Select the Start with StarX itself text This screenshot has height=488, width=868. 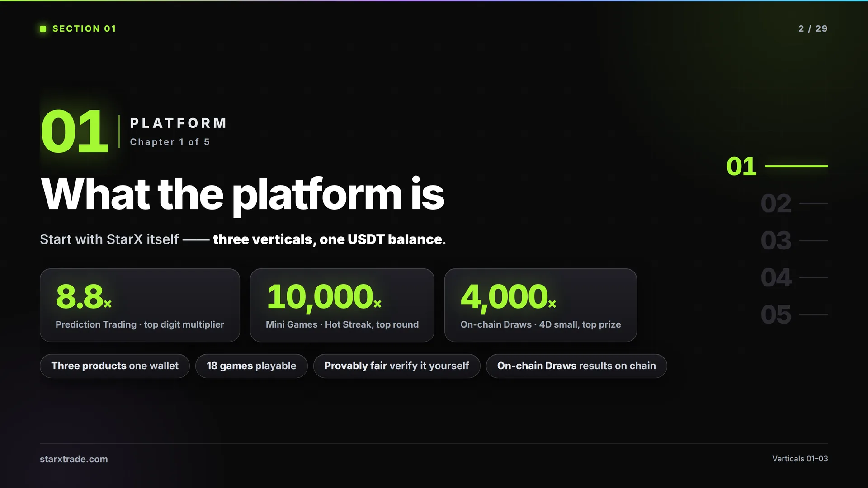tap(109, 239)
